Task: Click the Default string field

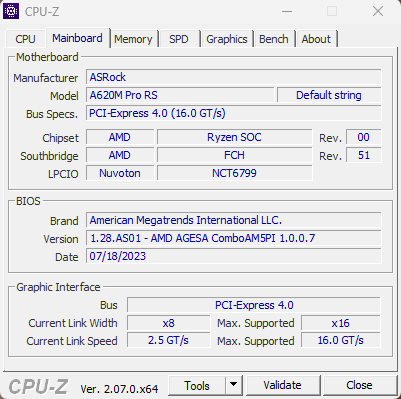Action: 329,95
